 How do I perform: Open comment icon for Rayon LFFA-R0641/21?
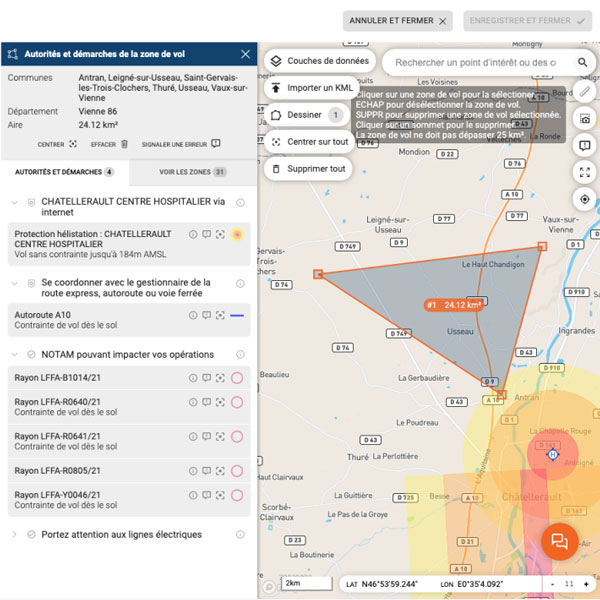click(207, 436)
